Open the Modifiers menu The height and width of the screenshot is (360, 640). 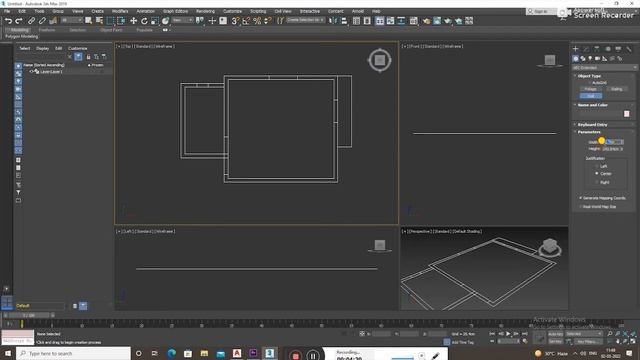click(x=120, y=11)
